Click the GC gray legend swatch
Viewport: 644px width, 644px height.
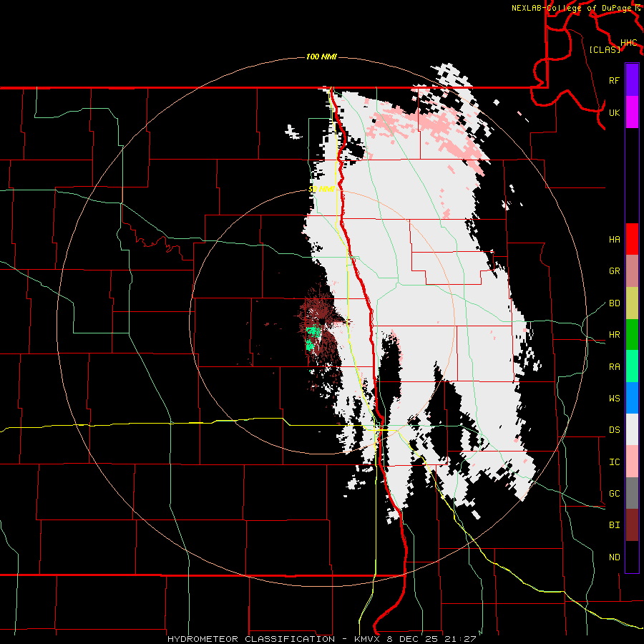[x=632, y=493]
